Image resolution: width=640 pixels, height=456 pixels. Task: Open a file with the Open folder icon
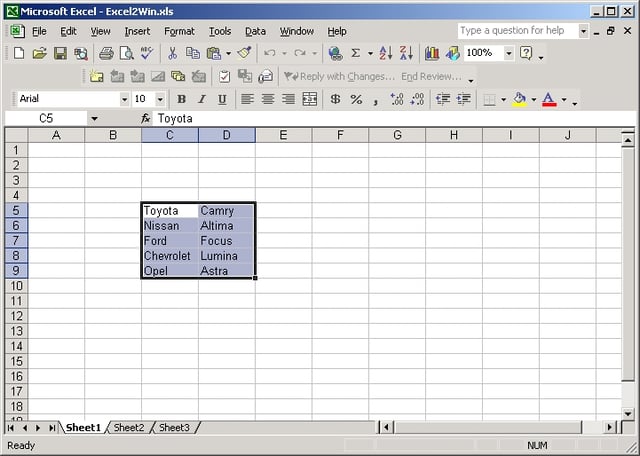point(40,53)
